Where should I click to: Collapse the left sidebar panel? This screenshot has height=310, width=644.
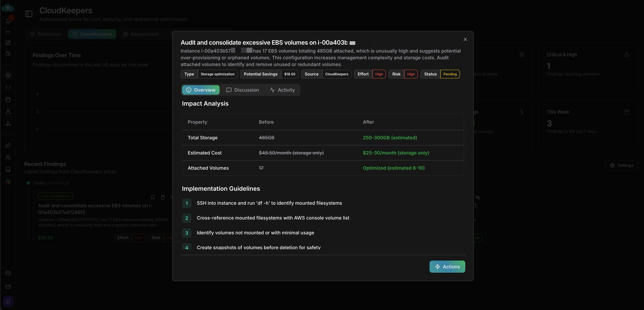pyautogui.click(x=29, y=13)
